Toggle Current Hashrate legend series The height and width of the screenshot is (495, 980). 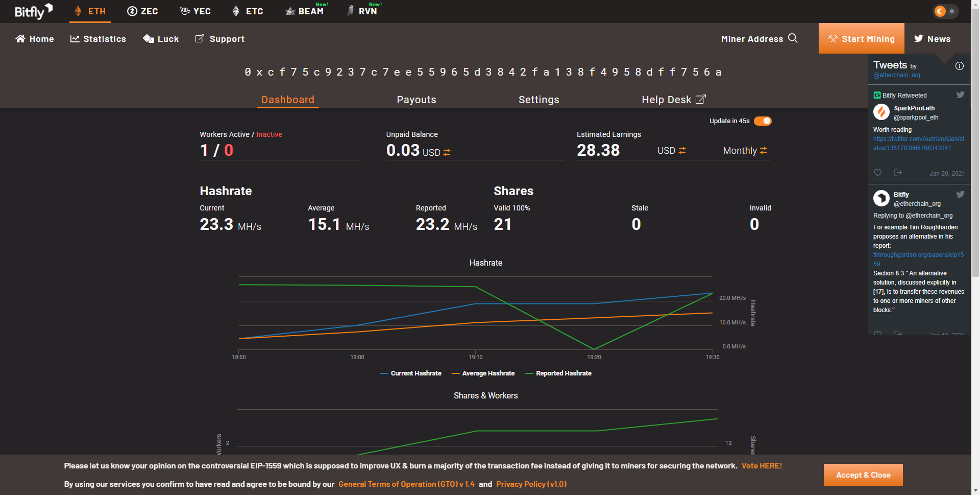pyautogui.click(x=411, y=373)
